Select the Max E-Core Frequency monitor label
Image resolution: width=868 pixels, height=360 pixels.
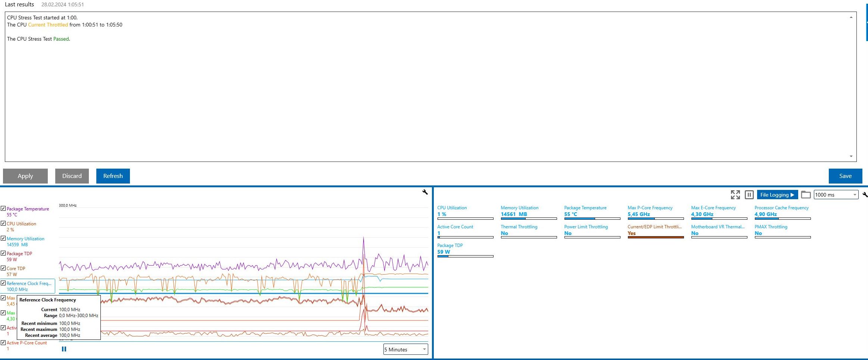tap(713, 208)
